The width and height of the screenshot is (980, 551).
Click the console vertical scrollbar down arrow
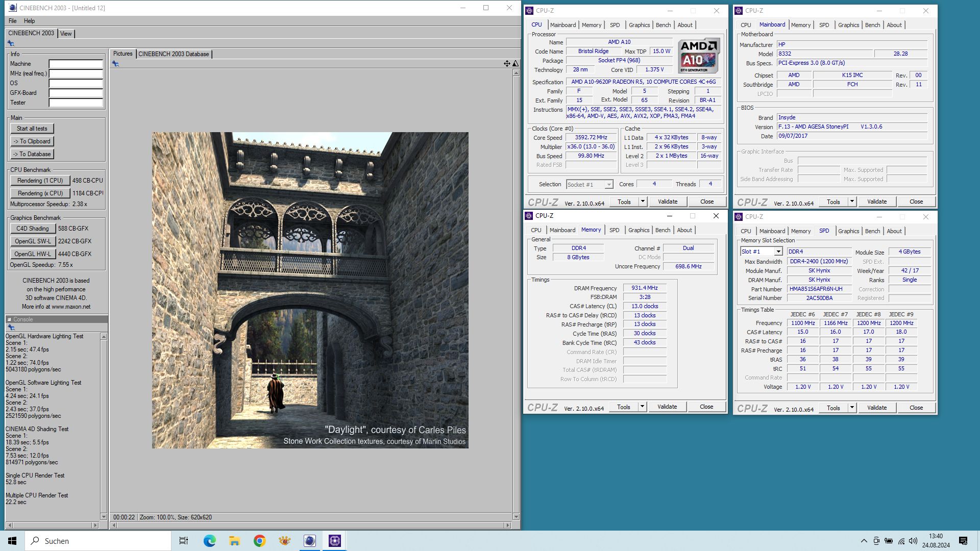(104, 517)
